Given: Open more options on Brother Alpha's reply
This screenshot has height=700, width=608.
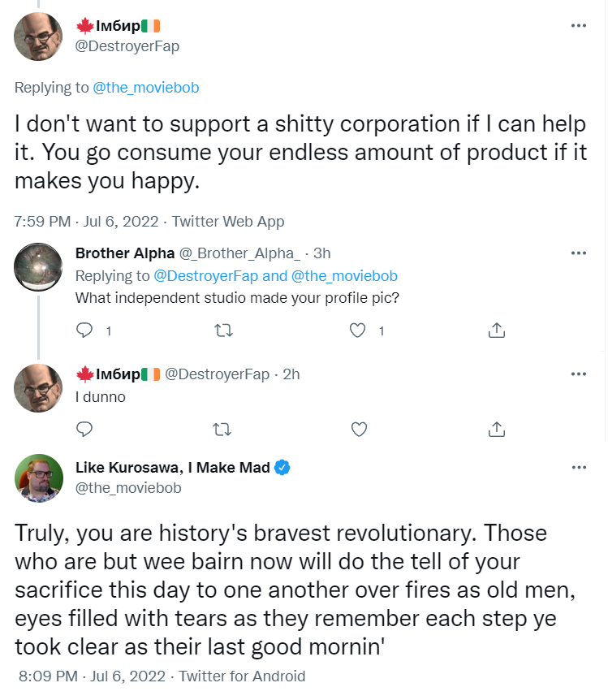Looking at the screenshot, I should coord(578,253).
